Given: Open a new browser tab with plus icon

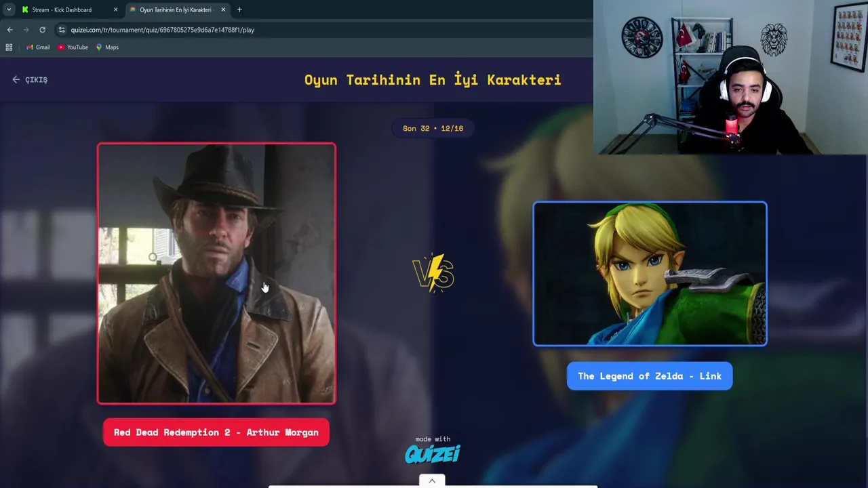Looking at the screenshot, I should tap(239, 9).
